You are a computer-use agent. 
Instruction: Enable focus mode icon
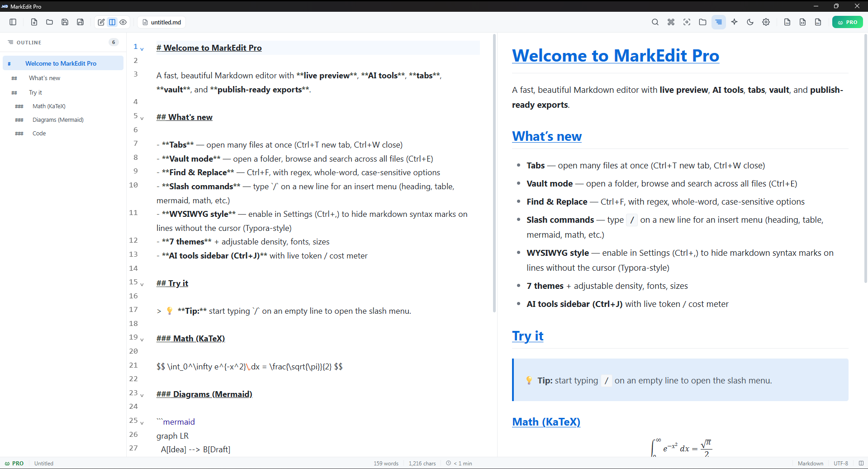coord(687,22)
